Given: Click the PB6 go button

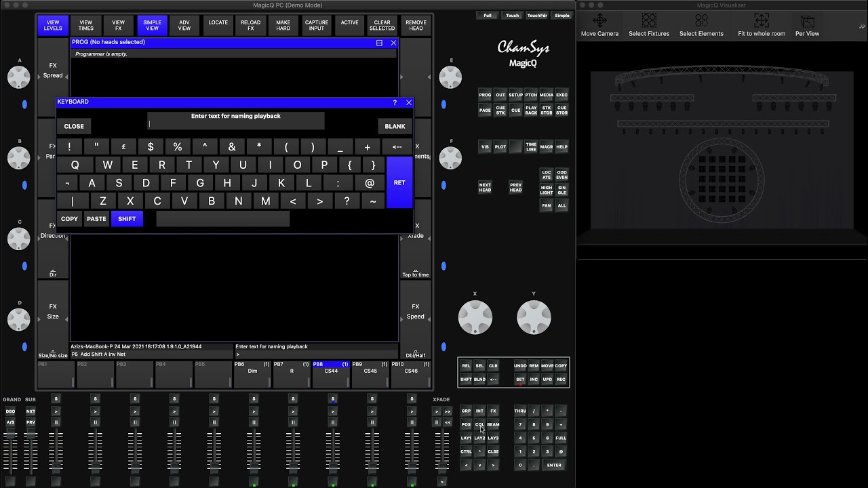Looking at the screenshot, I should 254,411.
